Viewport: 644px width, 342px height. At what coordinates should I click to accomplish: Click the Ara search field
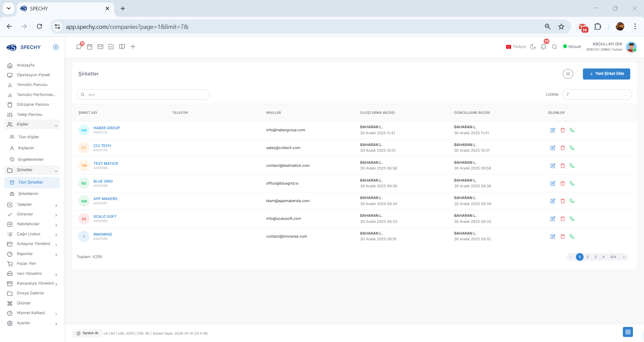click(x=143, y=95)
